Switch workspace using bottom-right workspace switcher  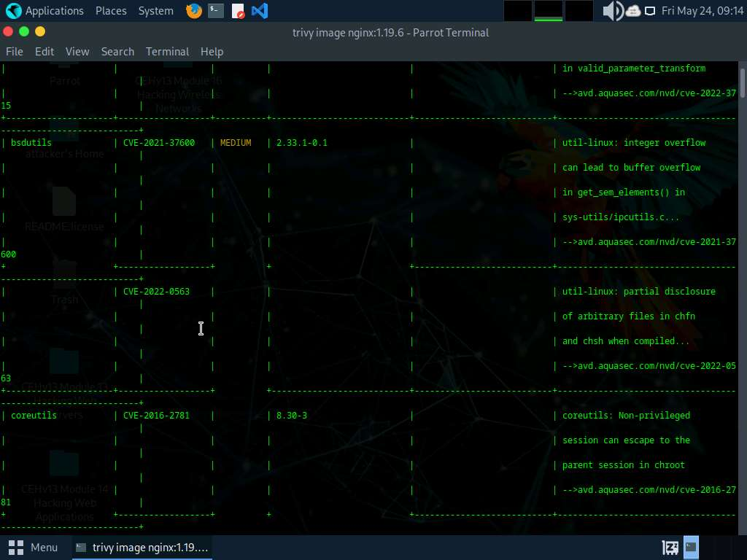[690, 547]
